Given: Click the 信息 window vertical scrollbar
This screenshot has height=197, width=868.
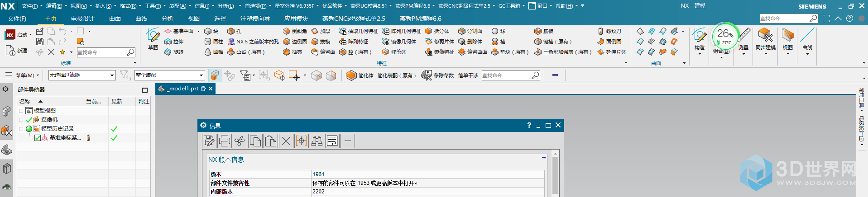Looking at the screenshot, I should 555,174.
